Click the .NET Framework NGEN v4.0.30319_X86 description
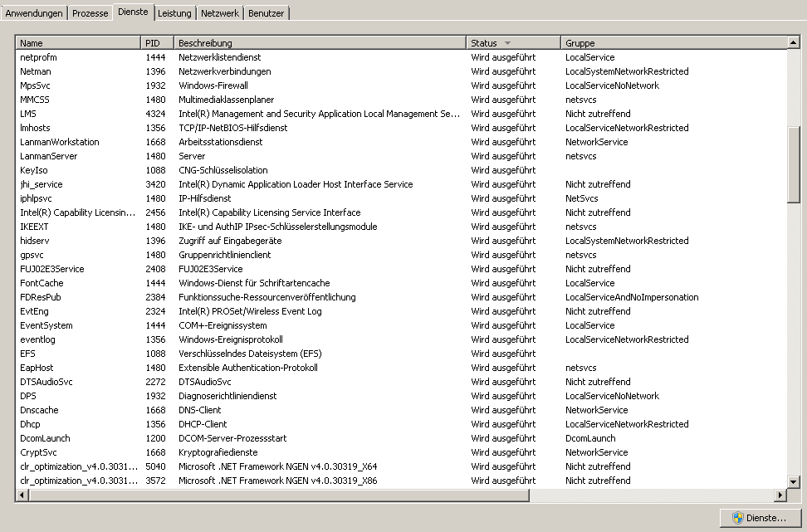 click(x=278, y=481)
